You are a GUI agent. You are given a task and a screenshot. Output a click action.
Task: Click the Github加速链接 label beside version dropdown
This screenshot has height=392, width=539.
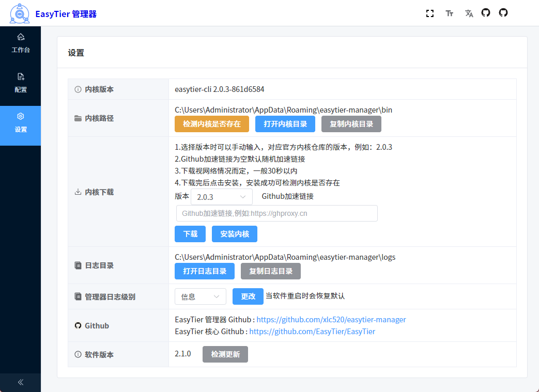coord(288,196)
